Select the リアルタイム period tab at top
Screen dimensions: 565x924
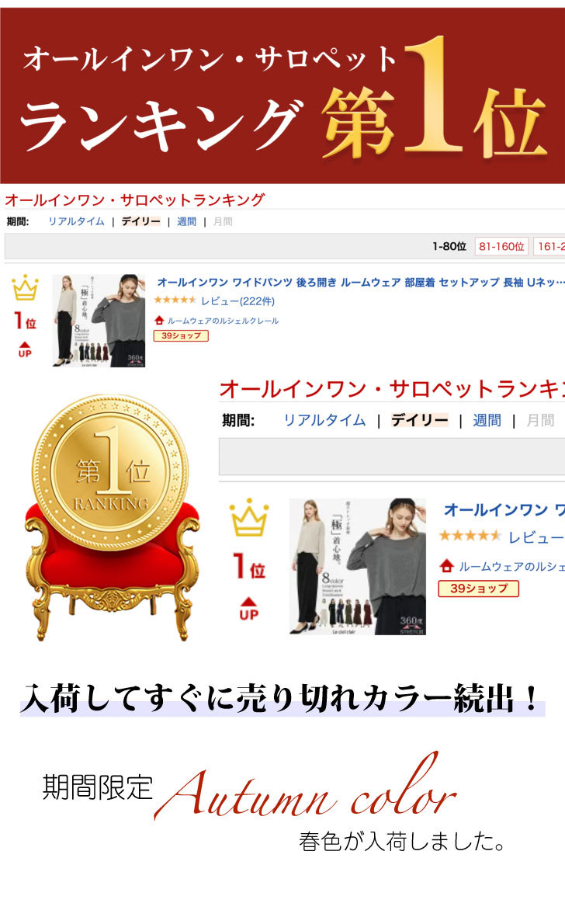point(76,221)
